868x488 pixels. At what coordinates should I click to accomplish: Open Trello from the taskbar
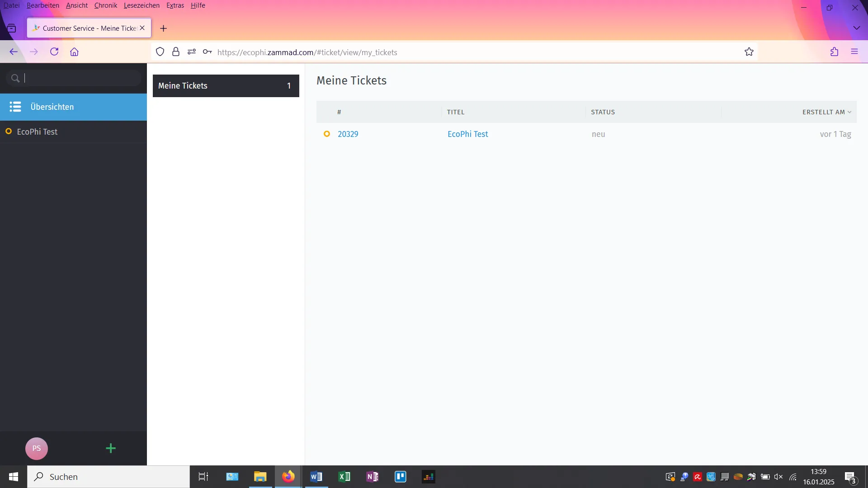[x=401, y=477]
